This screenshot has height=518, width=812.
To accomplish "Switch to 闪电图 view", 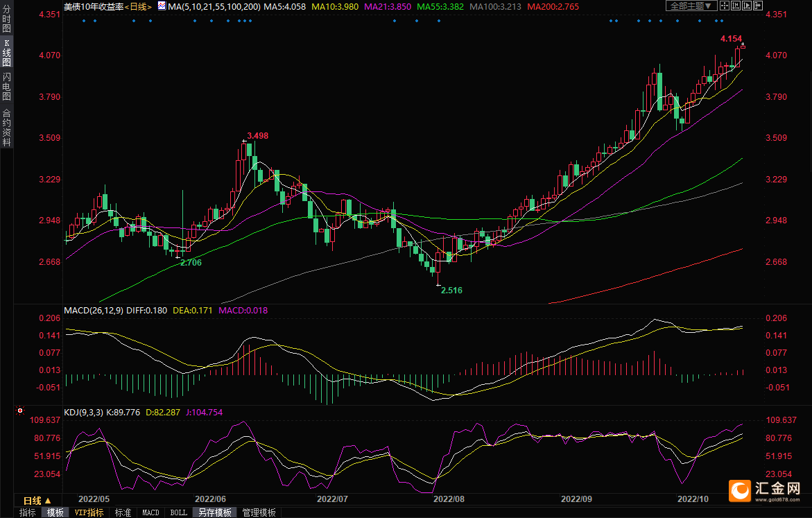I will click(6, 87).
